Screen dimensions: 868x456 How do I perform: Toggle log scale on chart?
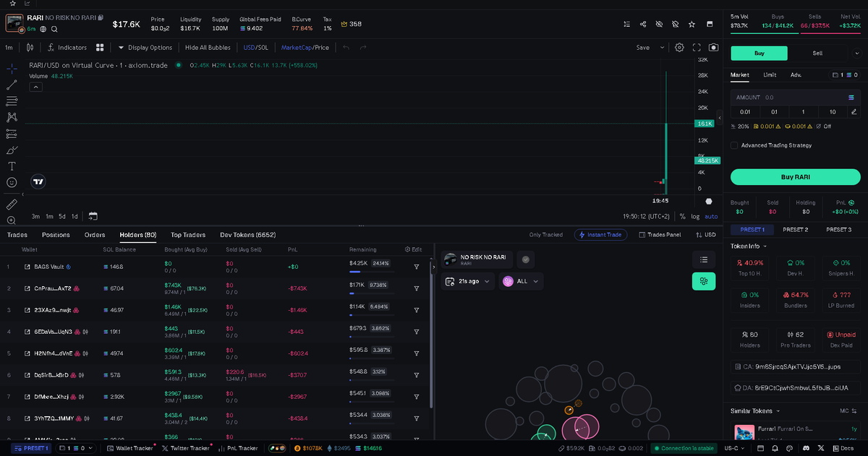pos(696,216)
